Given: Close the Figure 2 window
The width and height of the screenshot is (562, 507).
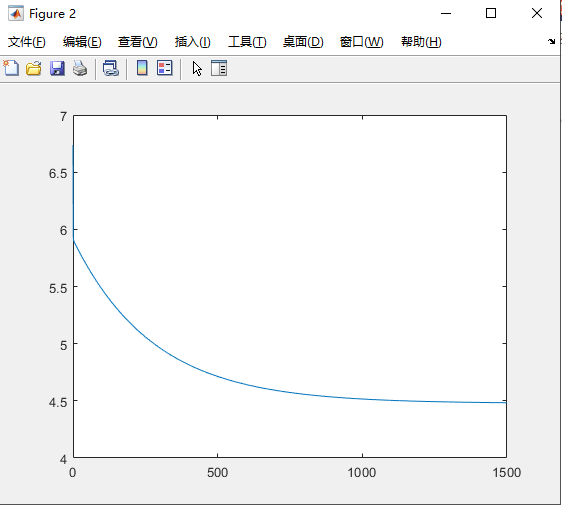Looking at the screenshot, I should click(537, 14).
